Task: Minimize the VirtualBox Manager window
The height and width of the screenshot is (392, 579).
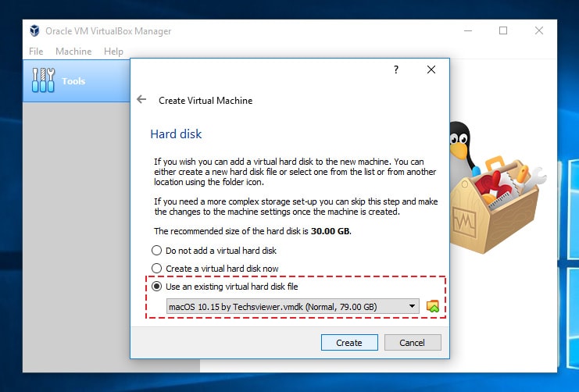Action: tap(467, 31)
